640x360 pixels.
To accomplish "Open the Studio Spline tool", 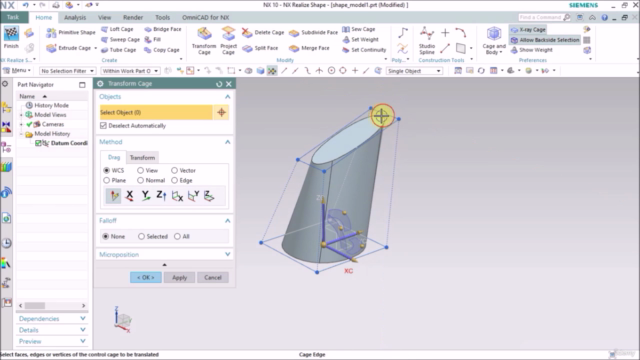I will 427,41.
